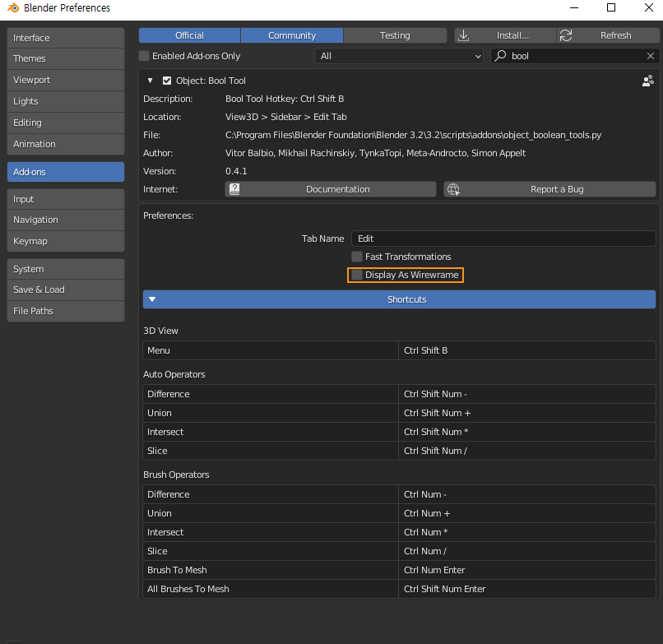Click 'Ctrl Num +' shortcut cell
Screen dimensions: 663x644
[x=527, y=513]
